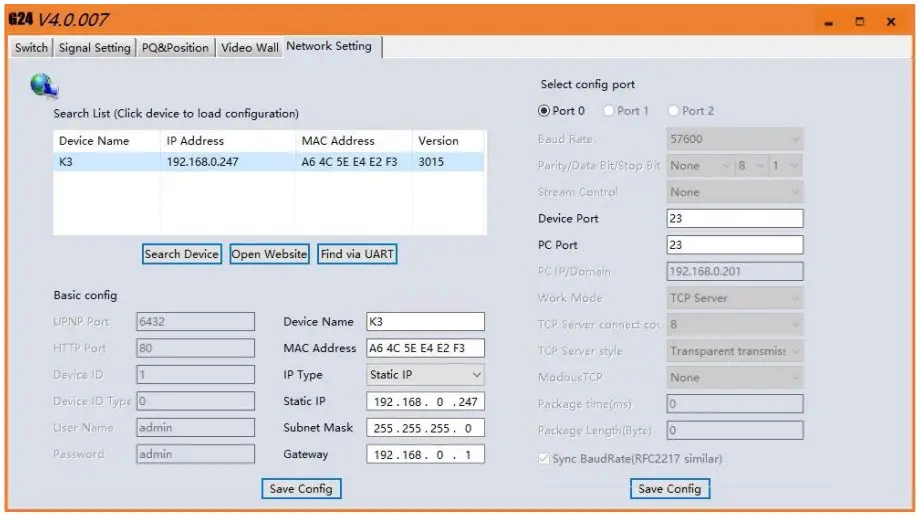Screen dimensions: 923x520
Task: Click the PC IP/Domain field
Action: 735,271
